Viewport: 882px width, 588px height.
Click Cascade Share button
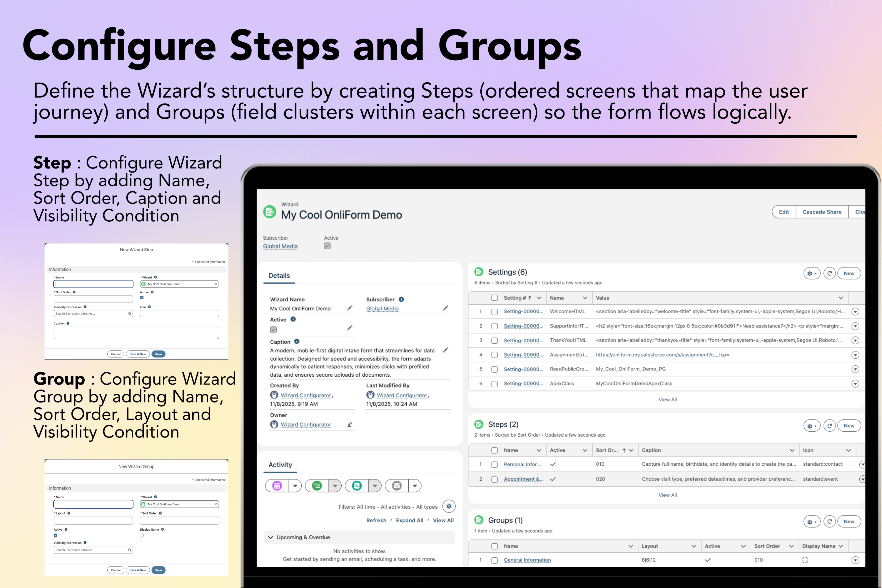(822, 212)
